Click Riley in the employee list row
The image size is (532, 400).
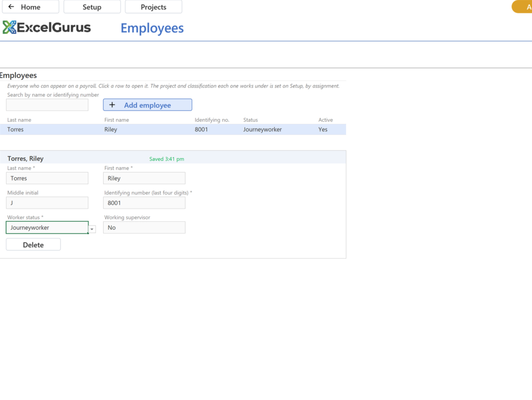[x=111, y=130]
